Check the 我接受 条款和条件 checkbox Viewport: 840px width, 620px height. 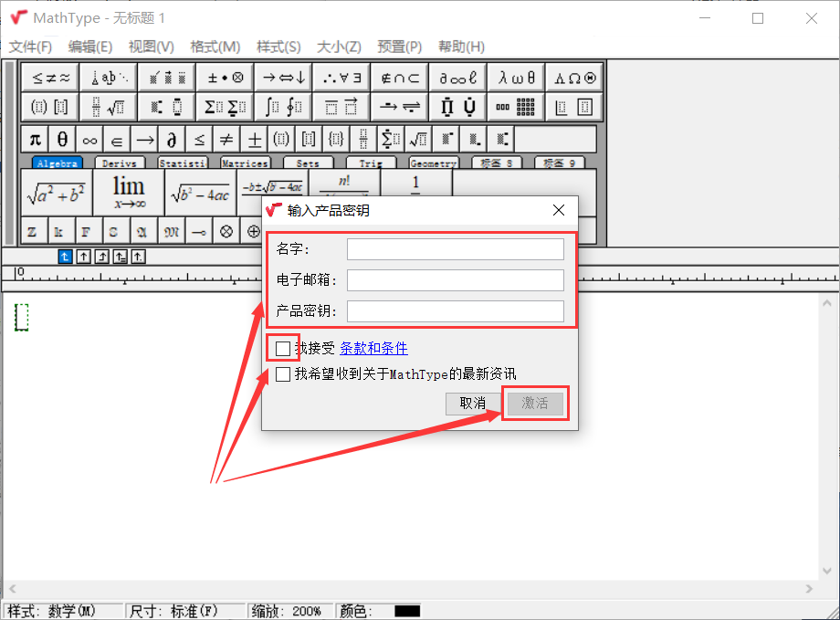[x=283, y=348]
